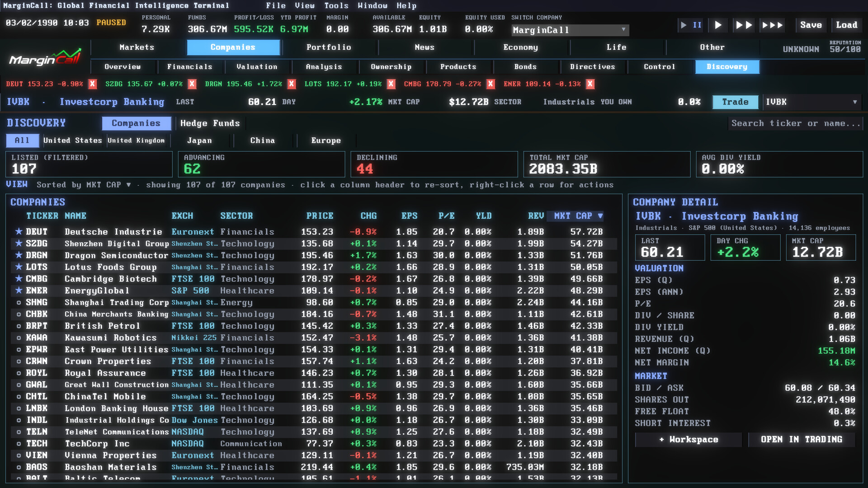868x488 pixels.
Task: Add BRPT to watchlist via circle marker
Action: coord(19,326)
